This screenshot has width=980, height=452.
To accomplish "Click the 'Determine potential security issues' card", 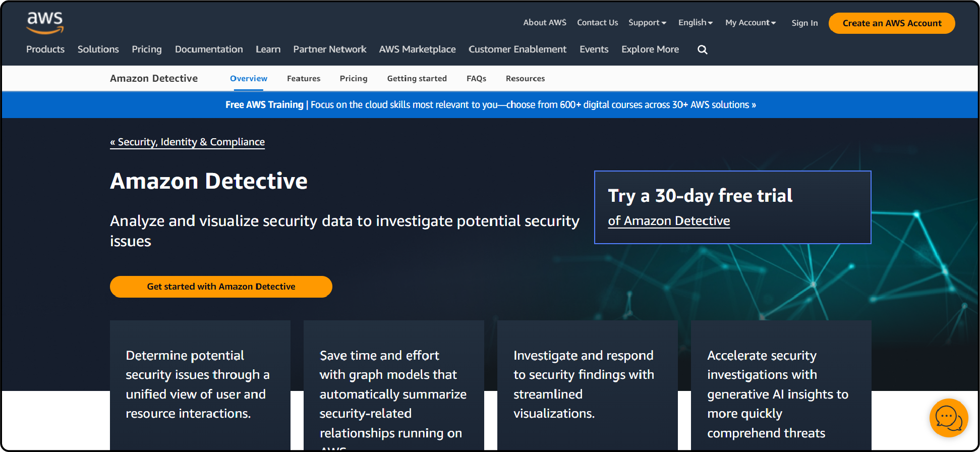I will (200, 385).
